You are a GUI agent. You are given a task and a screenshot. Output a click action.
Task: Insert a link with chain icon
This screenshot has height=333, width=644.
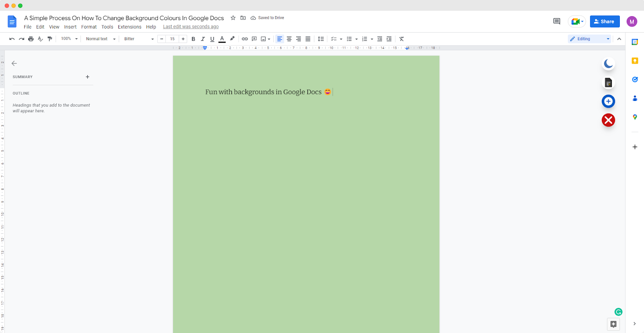pos(245,39)
